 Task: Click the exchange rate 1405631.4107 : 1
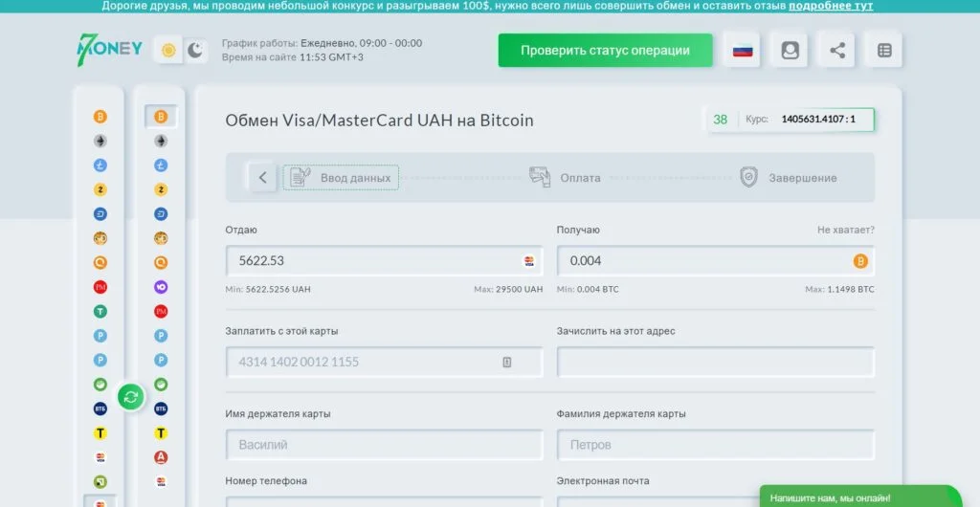click(x=818, y=120)
